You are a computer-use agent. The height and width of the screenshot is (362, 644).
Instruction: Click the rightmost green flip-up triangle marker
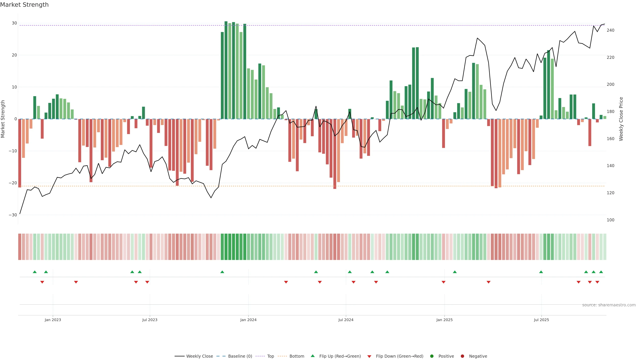(x=601, y=272)
